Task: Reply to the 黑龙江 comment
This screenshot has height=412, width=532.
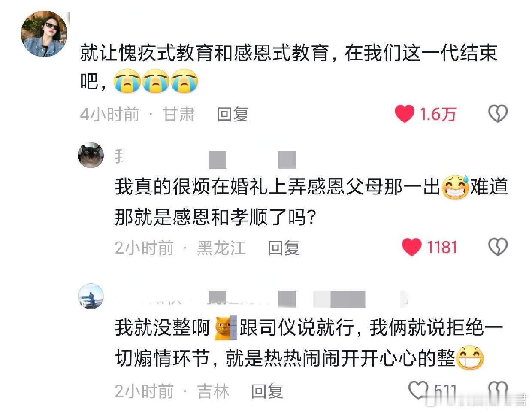Action: pyautogui.click(x=284, y=248)
